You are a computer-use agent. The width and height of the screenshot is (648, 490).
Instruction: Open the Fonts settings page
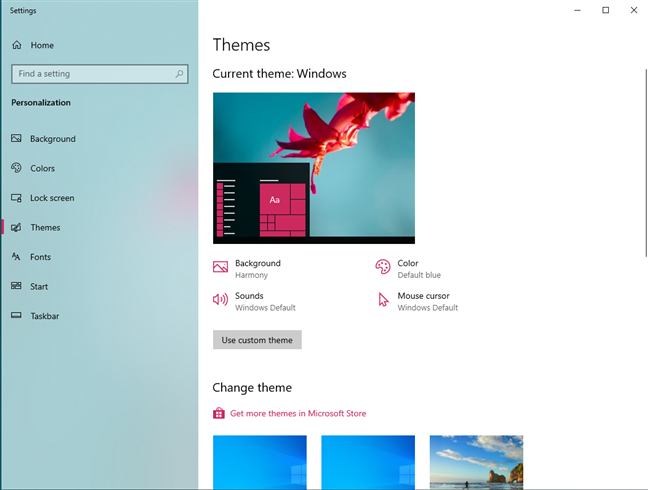point(99,257)
